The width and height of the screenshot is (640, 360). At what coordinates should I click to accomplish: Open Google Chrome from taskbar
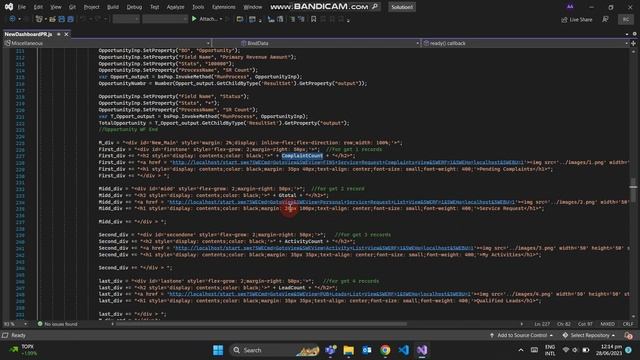tap(385, 350)
